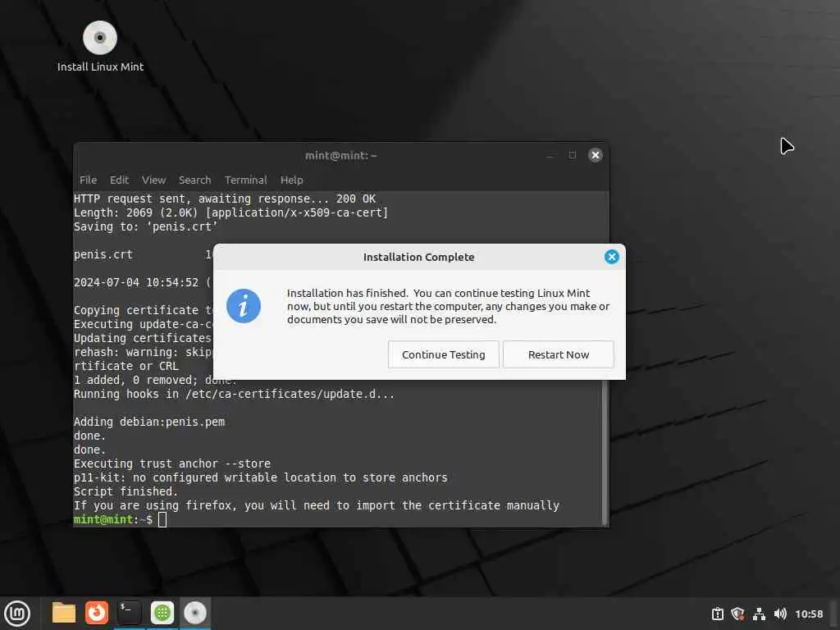Open the volume control tray icon
Screen dimensions: 840x630
780,614
